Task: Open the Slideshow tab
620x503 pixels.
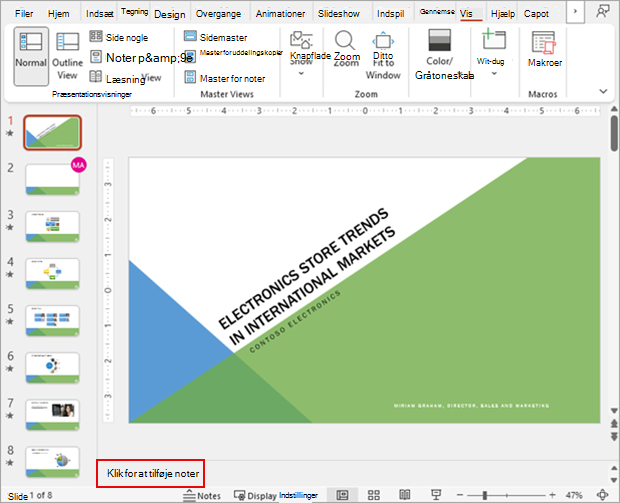Action: point(338,14)
